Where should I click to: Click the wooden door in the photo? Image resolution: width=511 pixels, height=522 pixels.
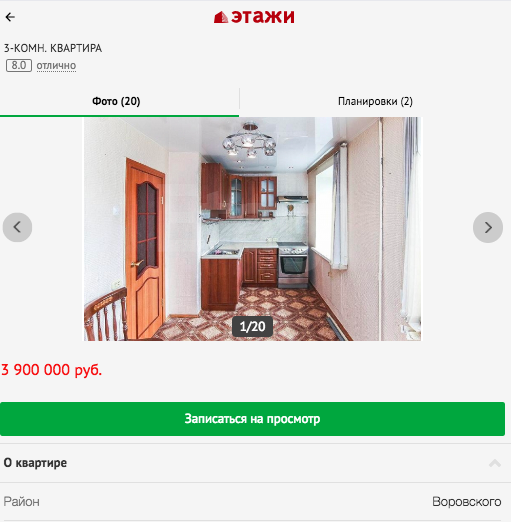[145, 248]
